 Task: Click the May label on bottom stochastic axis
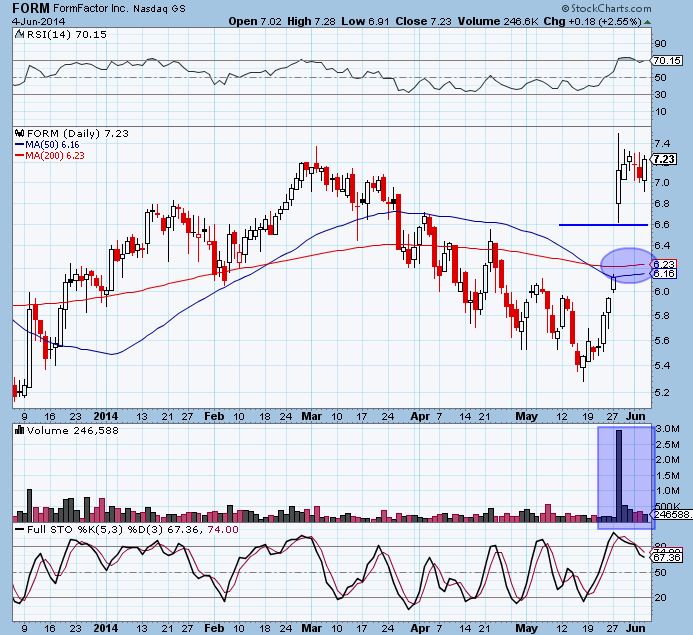click(x=526, y=627)
